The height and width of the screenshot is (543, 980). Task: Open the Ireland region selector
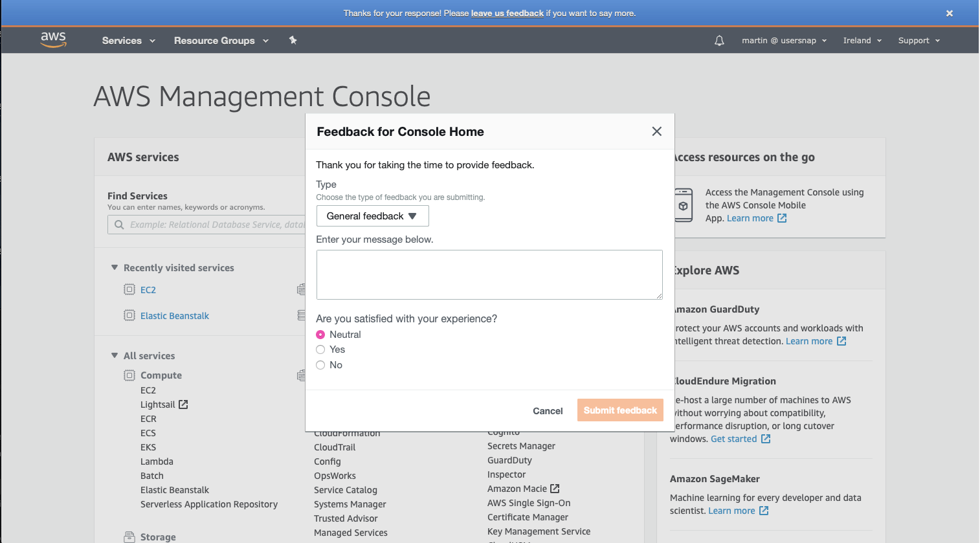pos(862,40)
